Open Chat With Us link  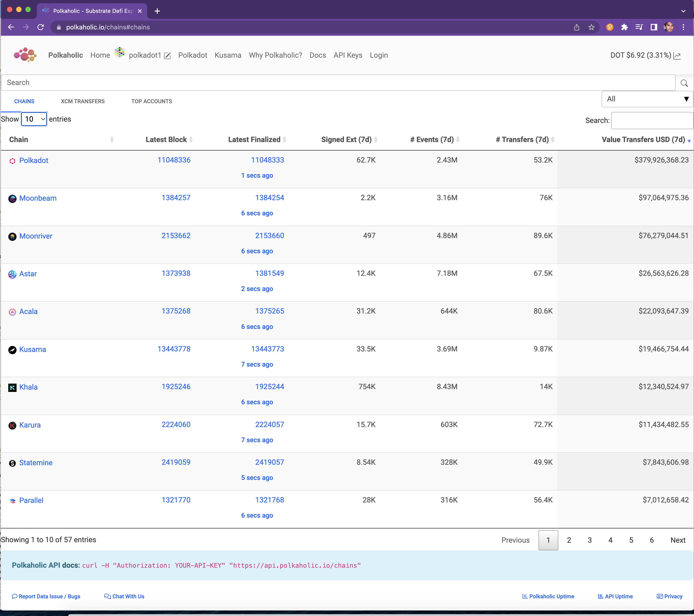(x=124, y=596)
